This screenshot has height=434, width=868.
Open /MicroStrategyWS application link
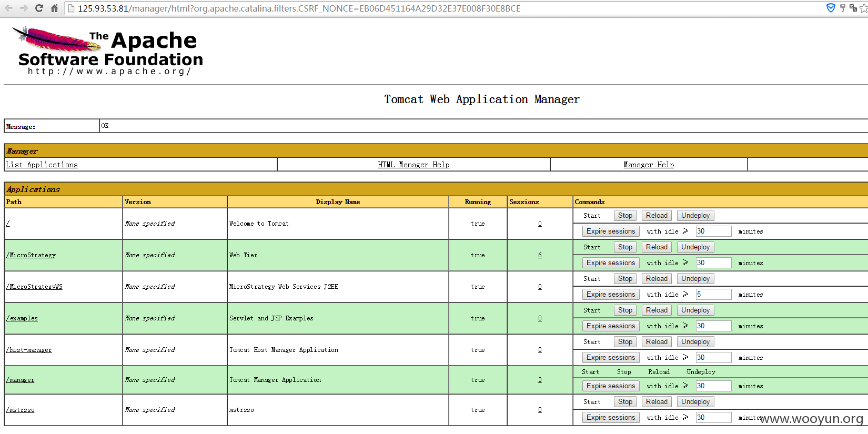pyautogui.click(x=34, y=287)
